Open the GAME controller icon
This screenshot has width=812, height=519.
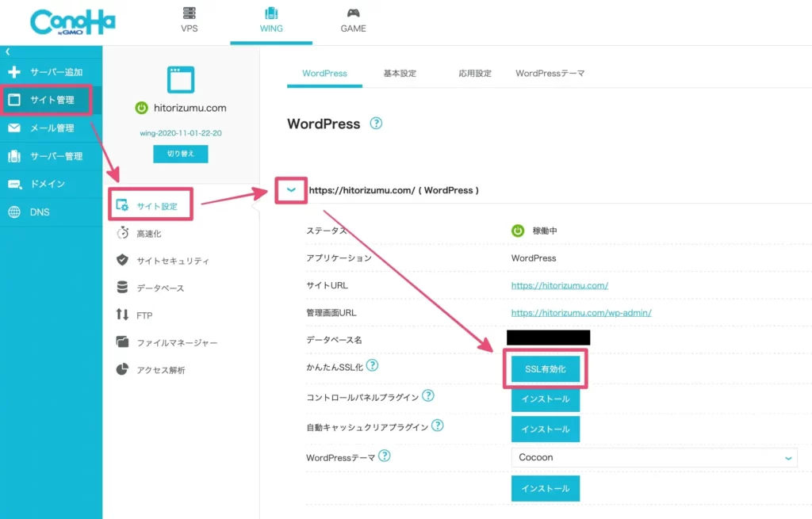[x=353, y=13]
